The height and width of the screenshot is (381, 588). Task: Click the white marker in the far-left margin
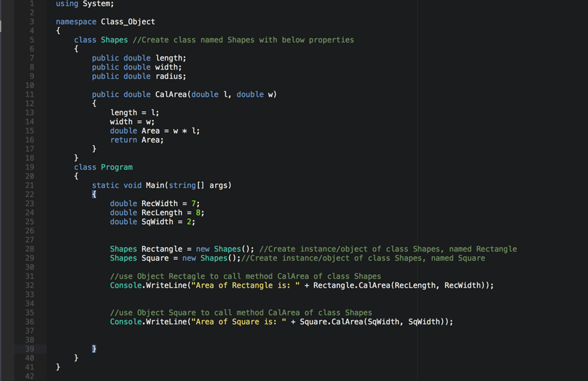pos(1,25)
